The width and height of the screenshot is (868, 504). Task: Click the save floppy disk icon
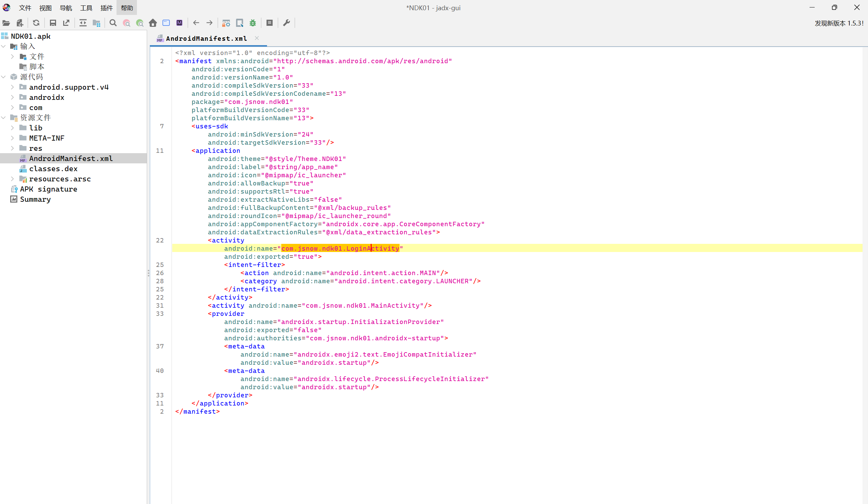[53, 23]
